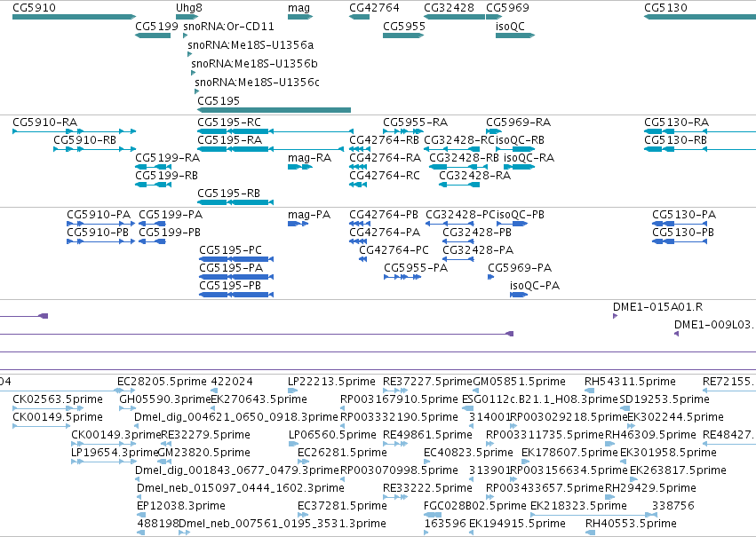Select the RH54311.5prime EST
The height and width of the screenshot is (537, 756).
click(589, 391)
